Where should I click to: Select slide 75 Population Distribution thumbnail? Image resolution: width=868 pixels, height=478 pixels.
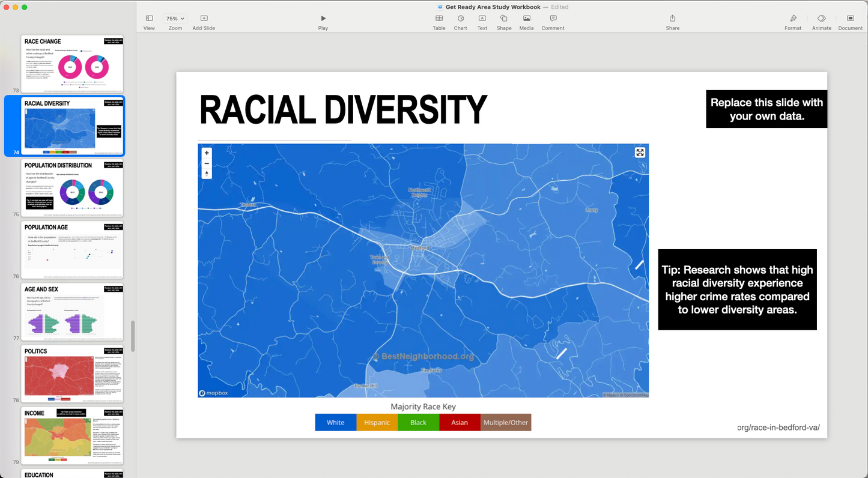pos(73,188)
